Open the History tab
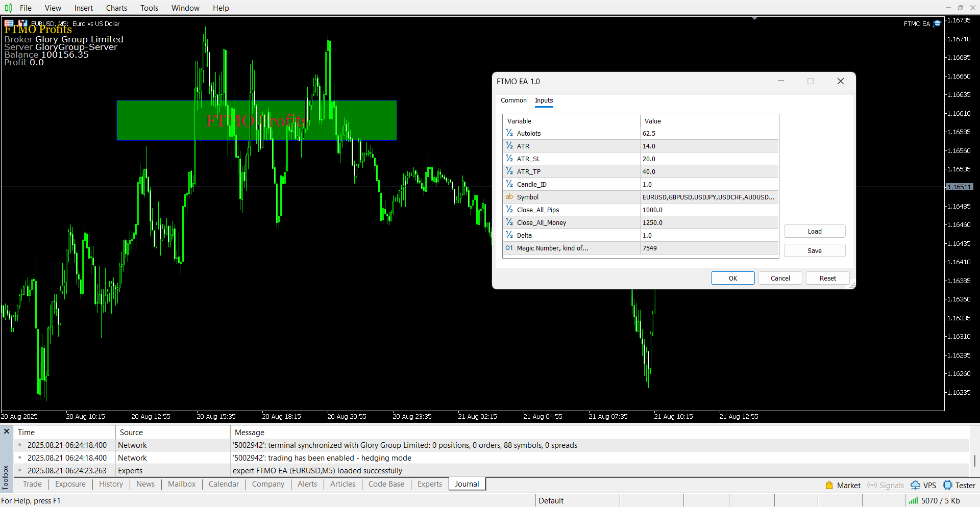980x507 pixels. pos(111,484)
